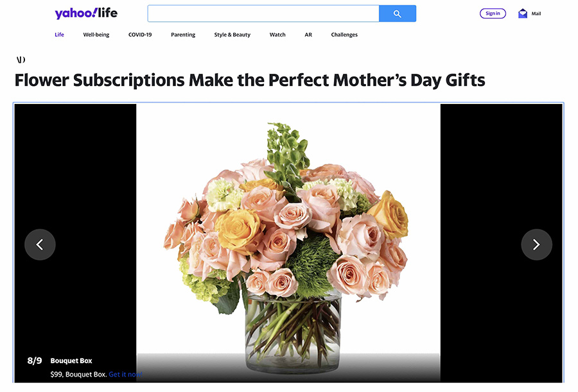Click the Sign in button

(493, 13)
